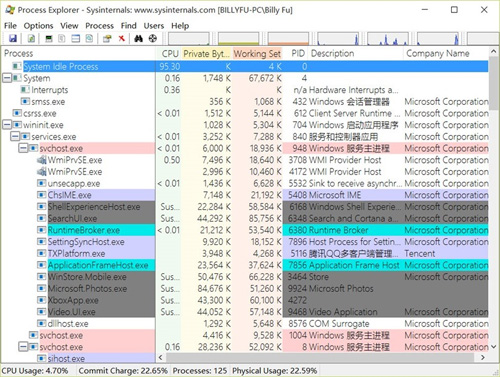Click 'Processes: 125' in status bar
This screenshot has height=377, width=500.
coord(200,371)
